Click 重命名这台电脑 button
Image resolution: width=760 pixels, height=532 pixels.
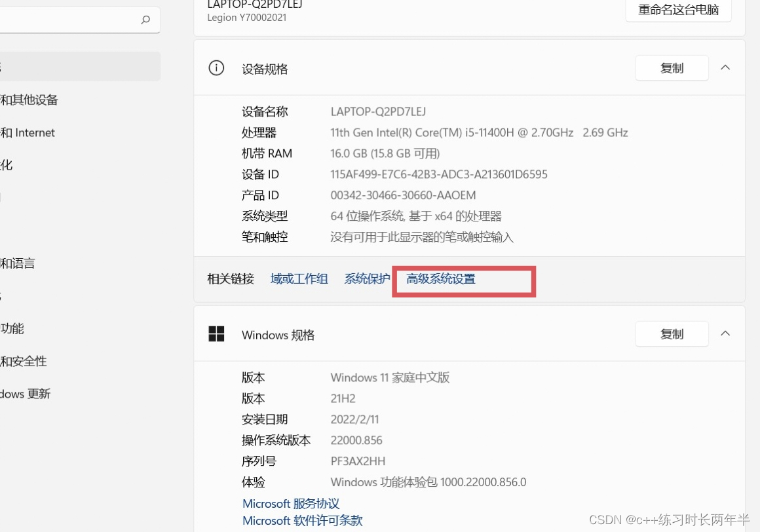point(678,10)
